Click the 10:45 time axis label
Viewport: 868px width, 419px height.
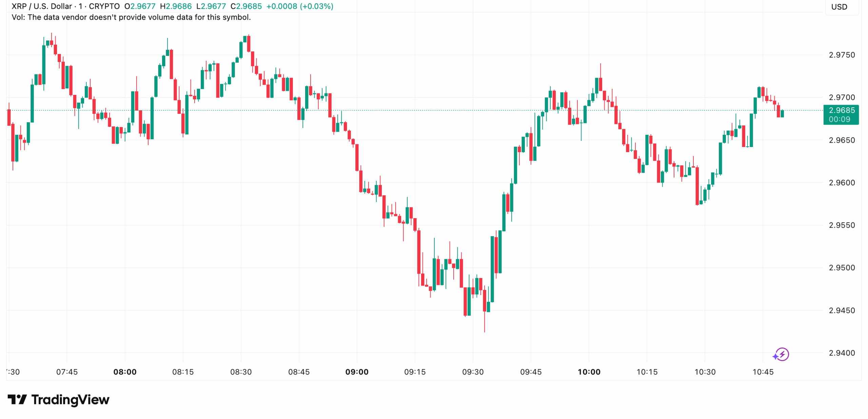pyautogui.click(x=763, y=372)
